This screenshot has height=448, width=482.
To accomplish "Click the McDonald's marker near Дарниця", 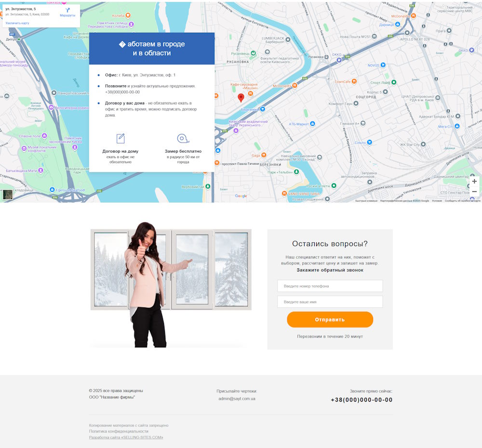I will [414, 16].
